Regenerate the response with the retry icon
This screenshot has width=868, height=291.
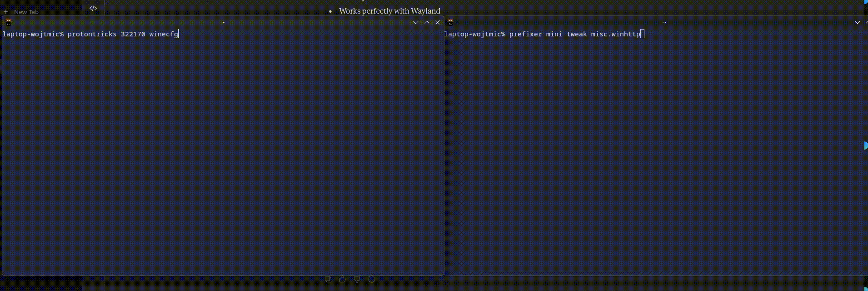tap(372, 279)
